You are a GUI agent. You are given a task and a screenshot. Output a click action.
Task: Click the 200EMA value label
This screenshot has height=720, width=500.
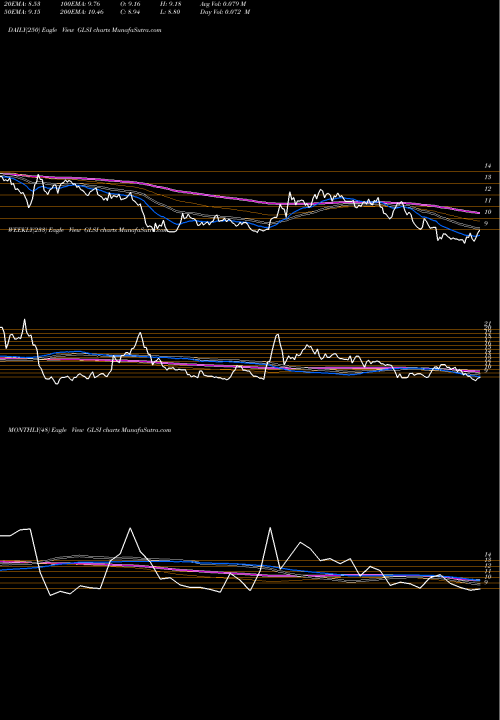pyautogui.click(x=80, y=12)
